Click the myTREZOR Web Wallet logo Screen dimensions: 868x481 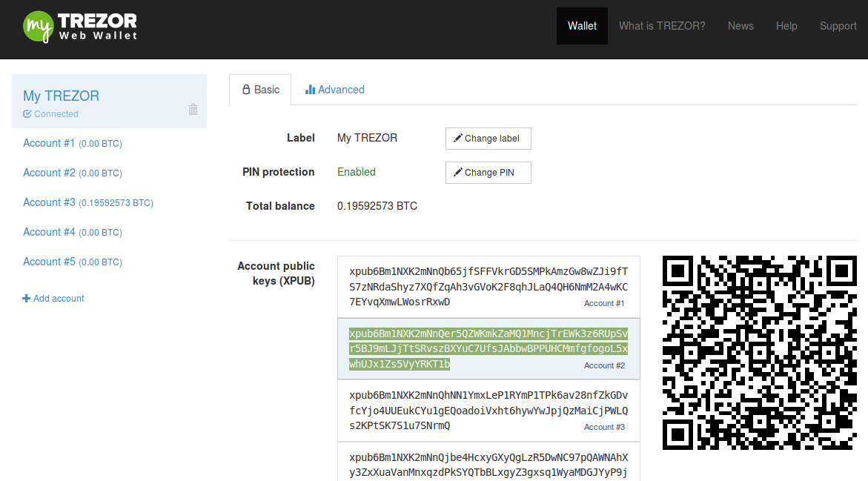coord(80,27)
